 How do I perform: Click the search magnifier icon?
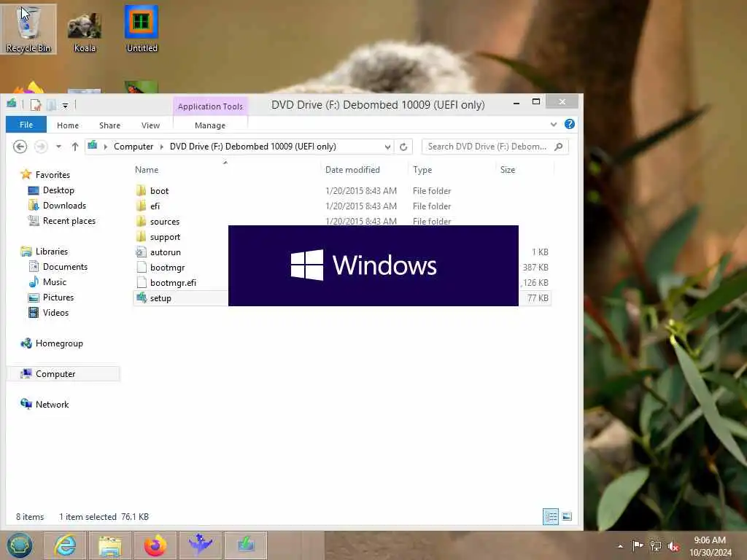tap(559, 147)
